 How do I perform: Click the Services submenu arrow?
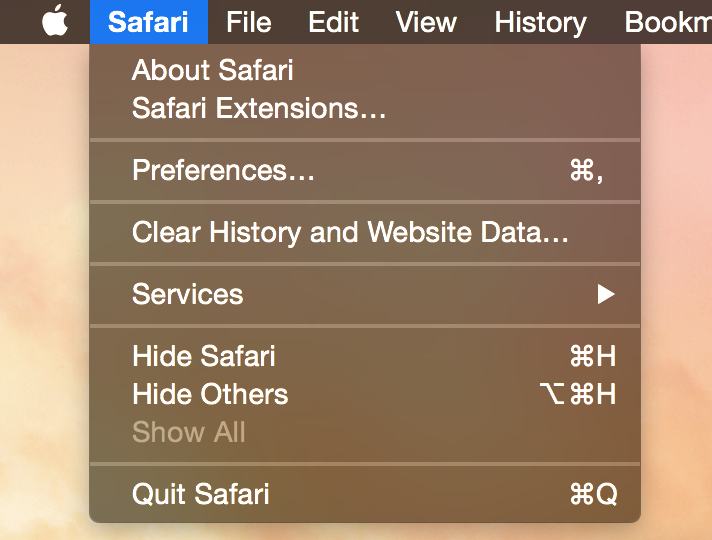pos(606,294)
